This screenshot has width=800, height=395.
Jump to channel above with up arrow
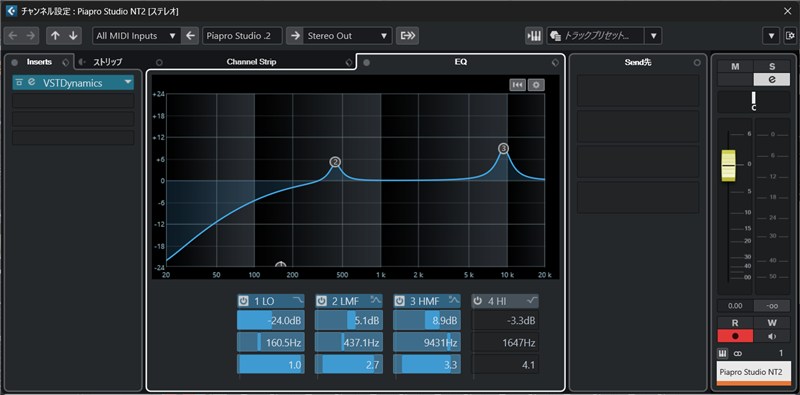click(56, 36)
